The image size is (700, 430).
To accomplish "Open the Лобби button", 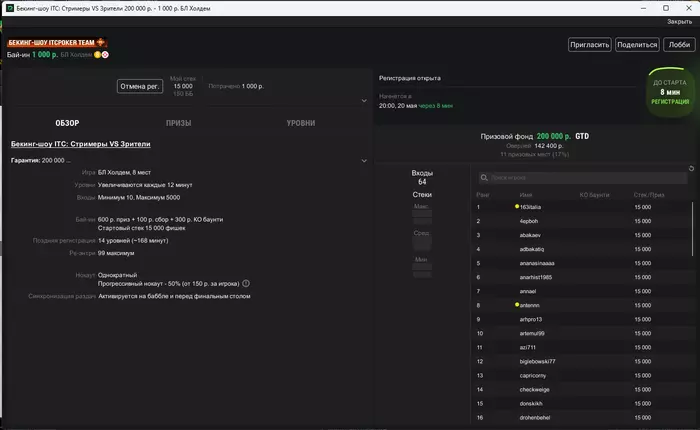I will 679,45.
